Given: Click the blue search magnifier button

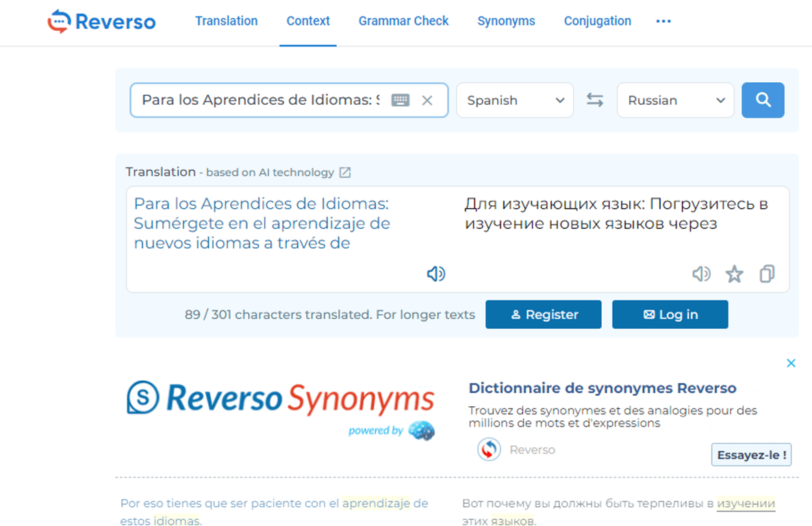Looking at the screenshot, I should (763, 100).
